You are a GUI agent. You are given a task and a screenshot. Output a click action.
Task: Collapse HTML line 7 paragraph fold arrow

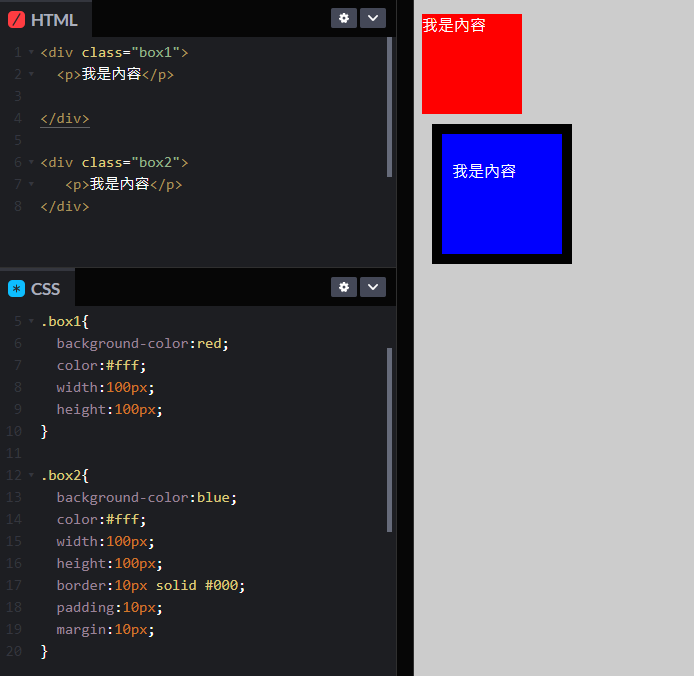point(31,184)
